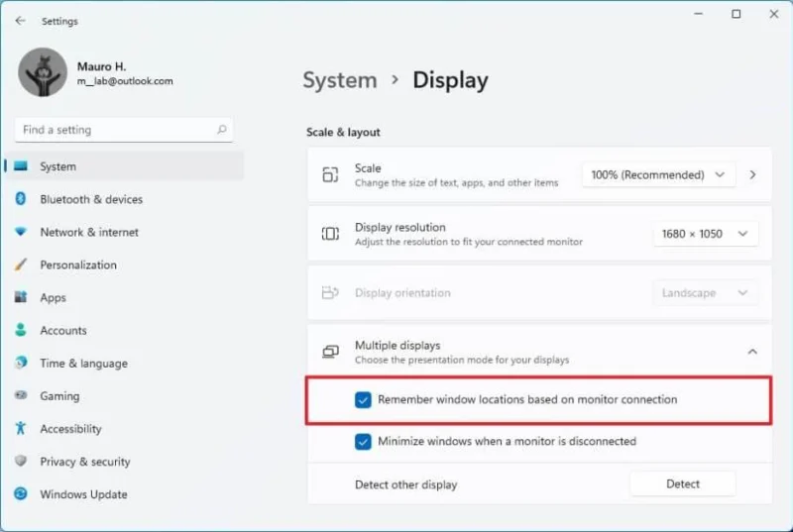Click the Find a setting search box
The image size is (793, 532).
124,130
